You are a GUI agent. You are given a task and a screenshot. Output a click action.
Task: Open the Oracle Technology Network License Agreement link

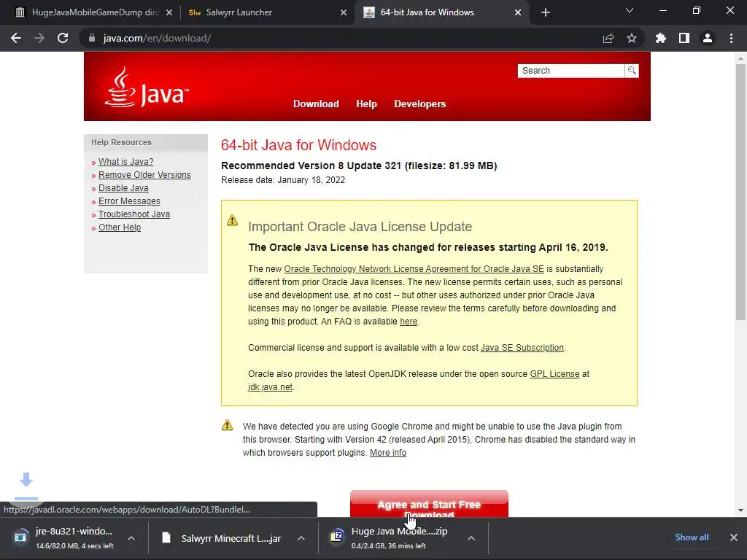(414, 268)
